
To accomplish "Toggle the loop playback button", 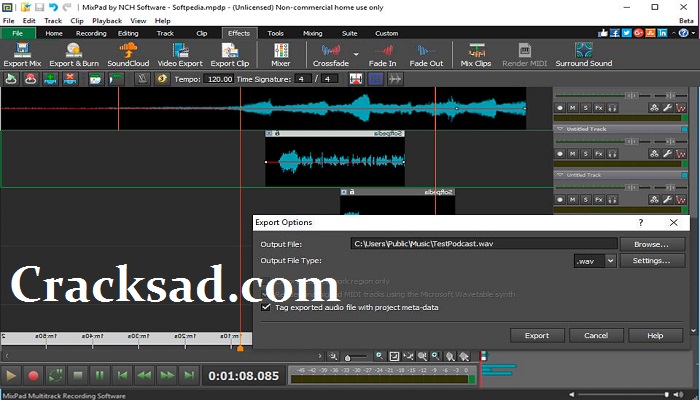I will pyautogui.click(x=56, y=375).
